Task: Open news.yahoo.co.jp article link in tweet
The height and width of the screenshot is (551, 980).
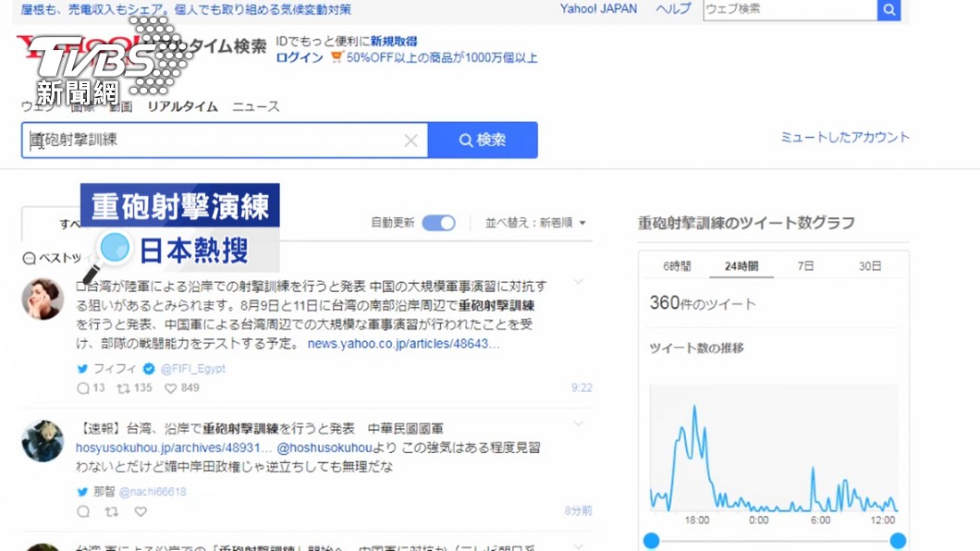Action: [x=404, y=344]
